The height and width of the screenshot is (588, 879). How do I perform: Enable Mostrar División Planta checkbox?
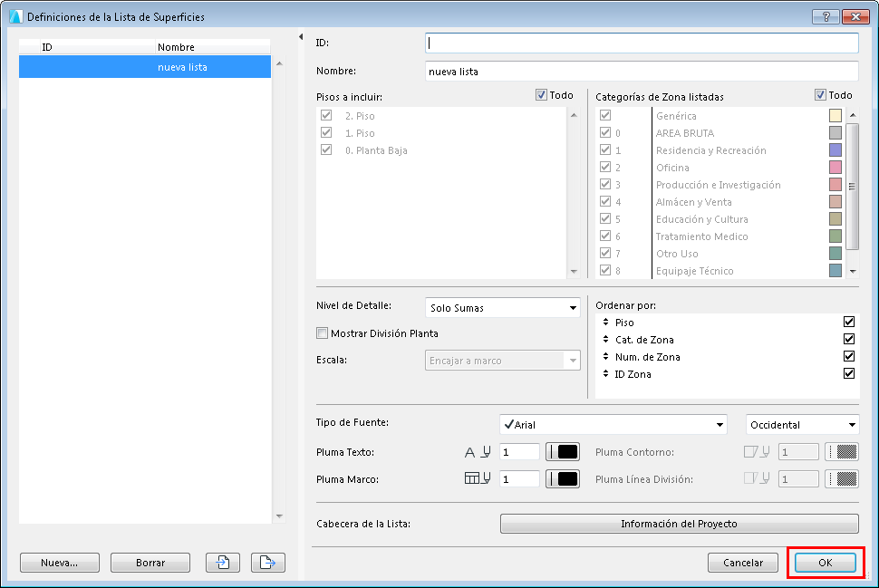click(322, 333)
